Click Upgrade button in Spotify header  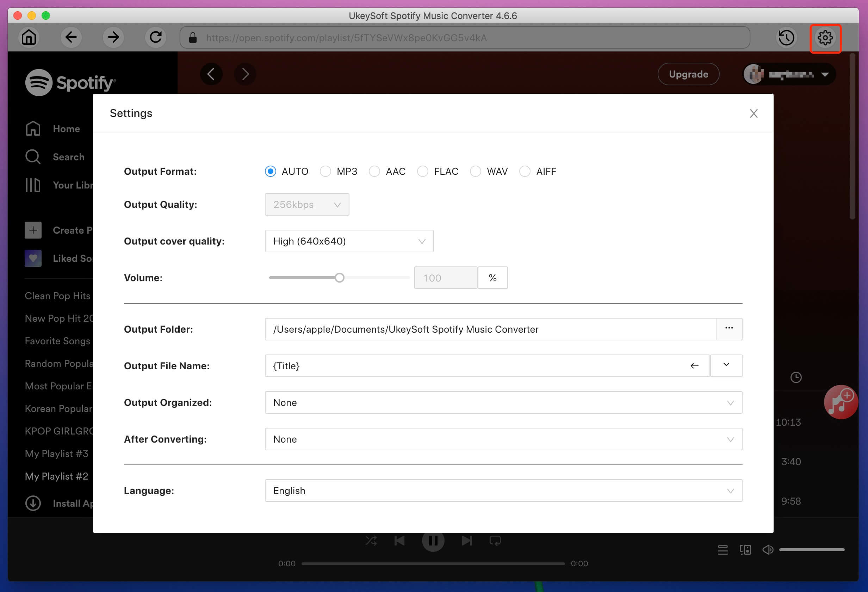689,74
